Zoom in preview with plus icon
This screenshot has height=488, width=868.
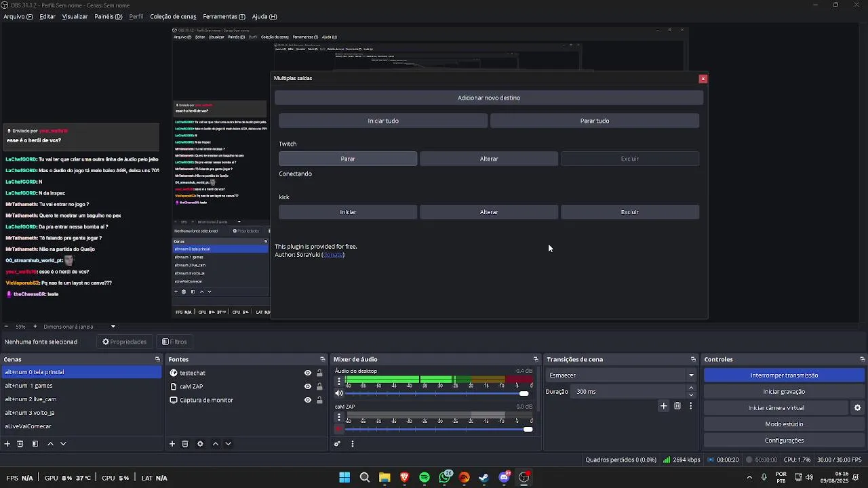coord(35,327)
